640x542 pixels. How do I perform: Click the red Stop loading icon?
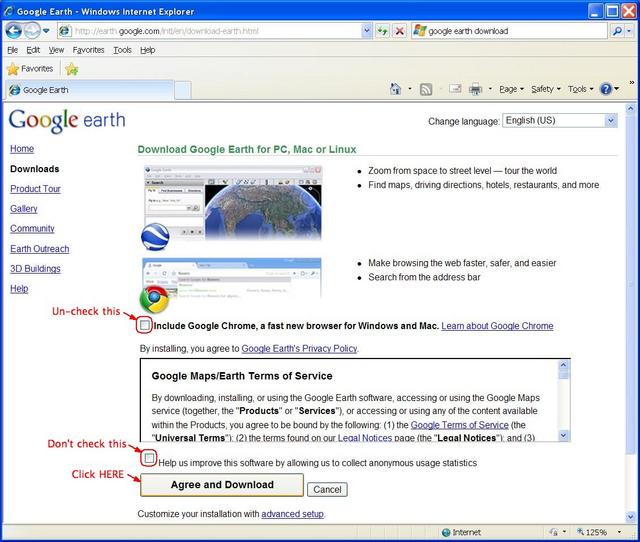click(400, 31)
